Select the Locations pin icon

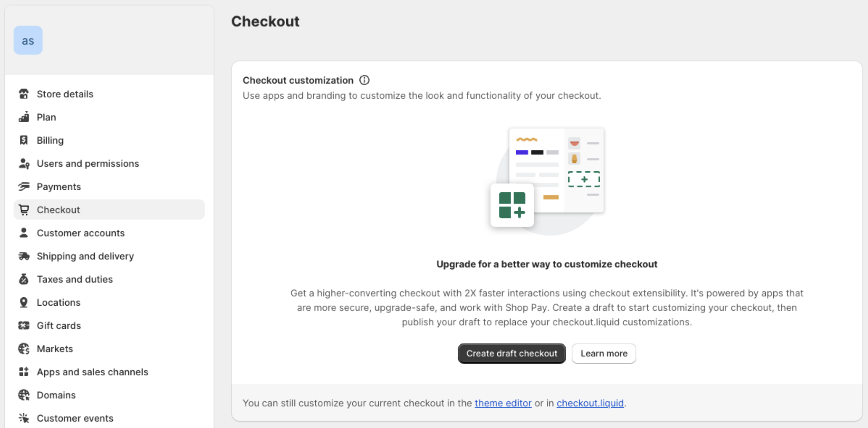point(24,302)
